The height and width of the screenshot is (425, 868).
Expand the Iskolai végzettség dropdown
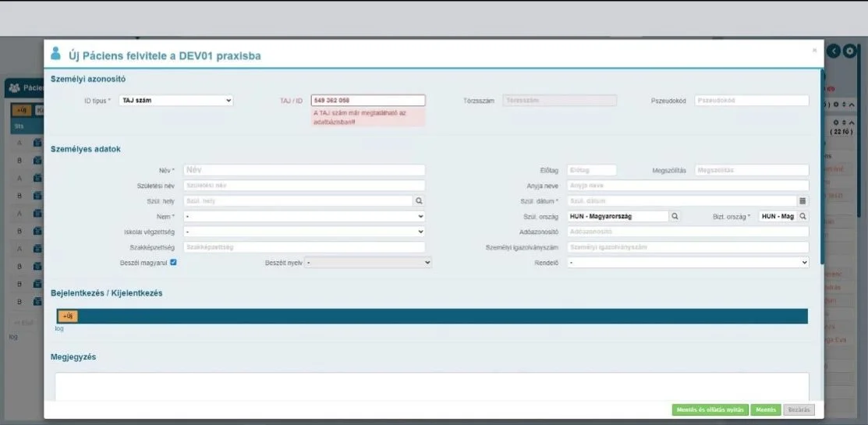tap(304, 232)
